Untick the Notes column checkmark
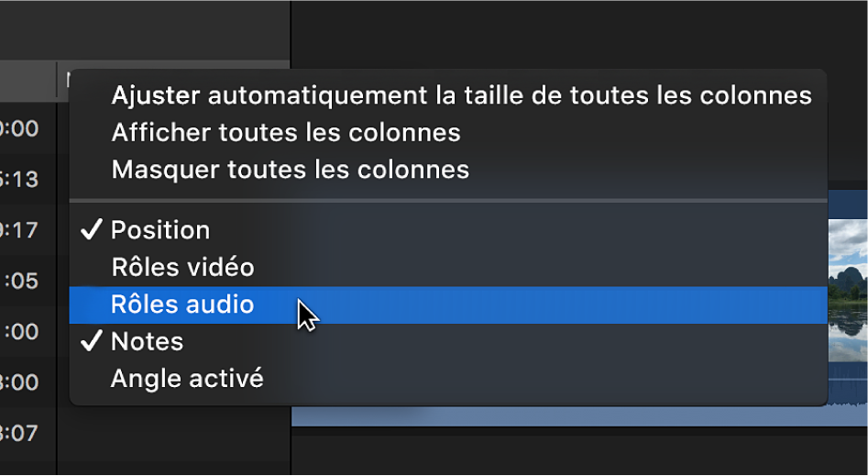Viewport: 868px width, 476px height. (91, 342)
